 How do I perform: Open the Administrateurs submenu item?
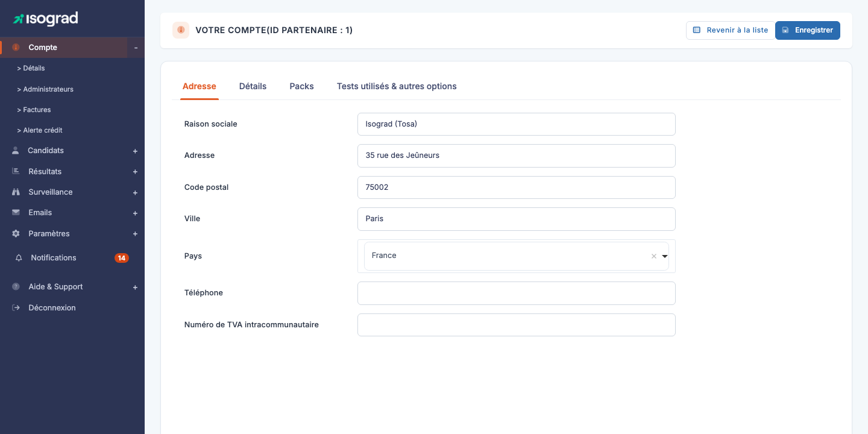coord(45,89)
